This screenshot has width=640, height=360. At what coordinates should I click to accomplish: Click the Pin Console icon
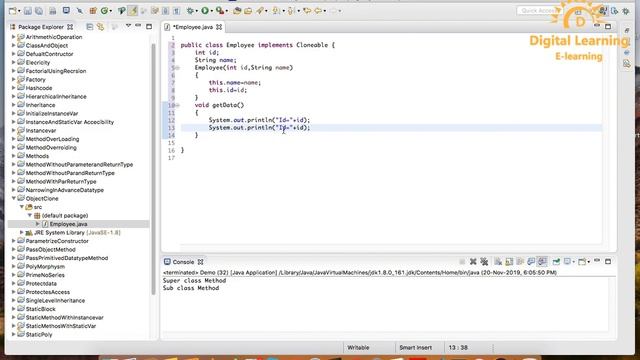pyautogui.click(x=556, y=262)
